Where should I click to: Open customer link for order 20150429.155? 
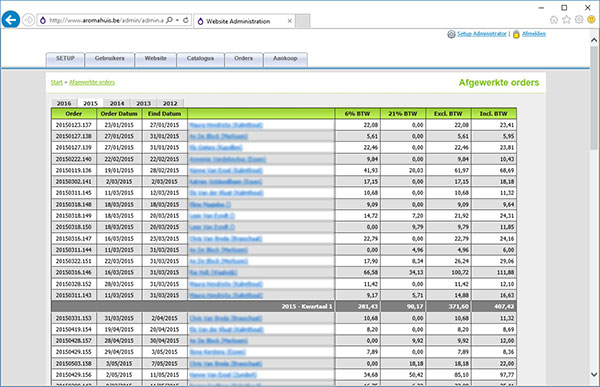[217, 352]
